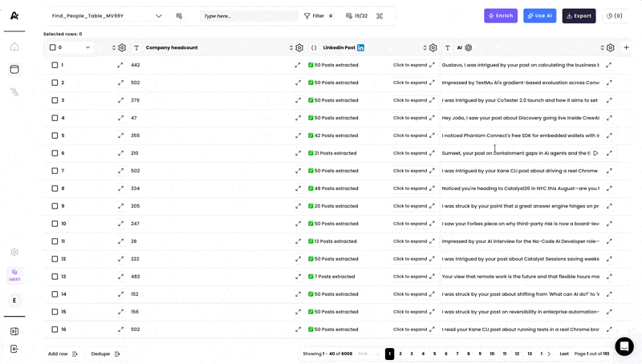Click the Enrich button
Screen dimensions: 642x364
(x=501, y=16)
